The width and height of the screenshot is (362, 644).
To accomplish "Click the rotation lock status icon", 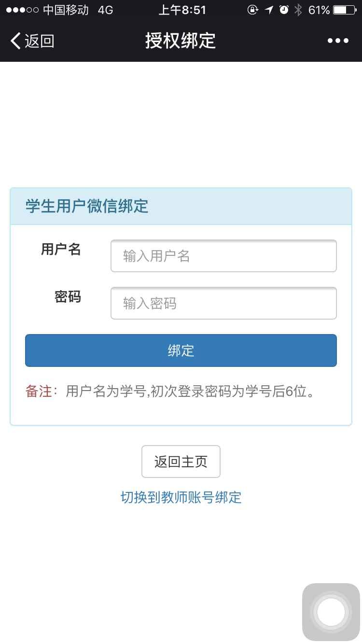I will pos(253,10).
